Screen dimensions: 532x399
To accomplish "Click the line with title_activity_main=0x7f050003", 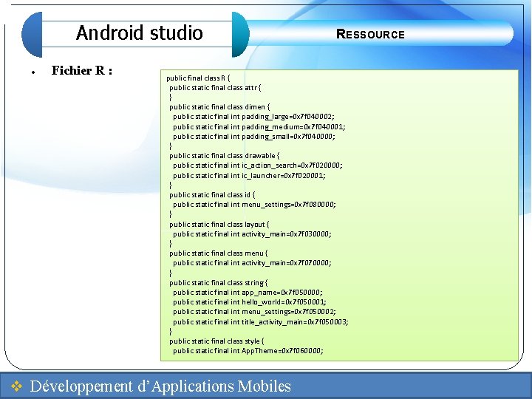I will tap(261, 321).
